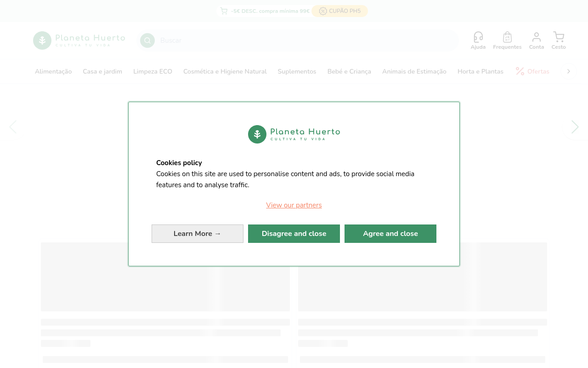Open the Alimentação category
This screenshot has width=588, height=368.
[53, 71]
